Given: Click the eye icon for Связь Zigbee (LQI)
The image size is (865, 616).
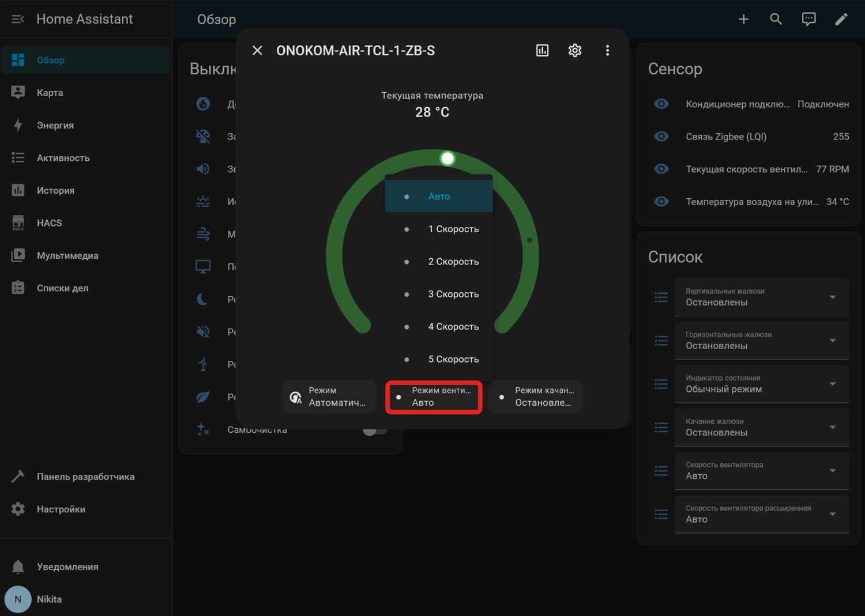Looking at the screenshot, I should (x=661, y=137).
